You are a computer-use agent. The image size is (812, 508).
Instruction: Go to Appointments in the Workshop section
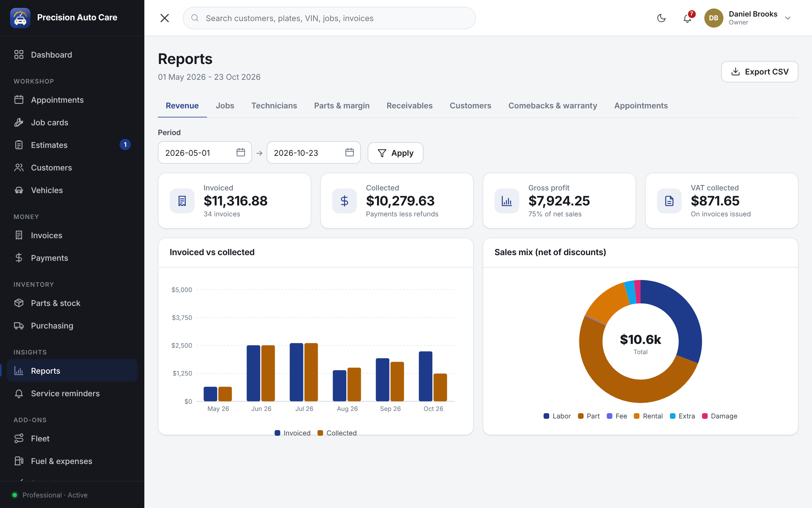[x=72, y=100]
